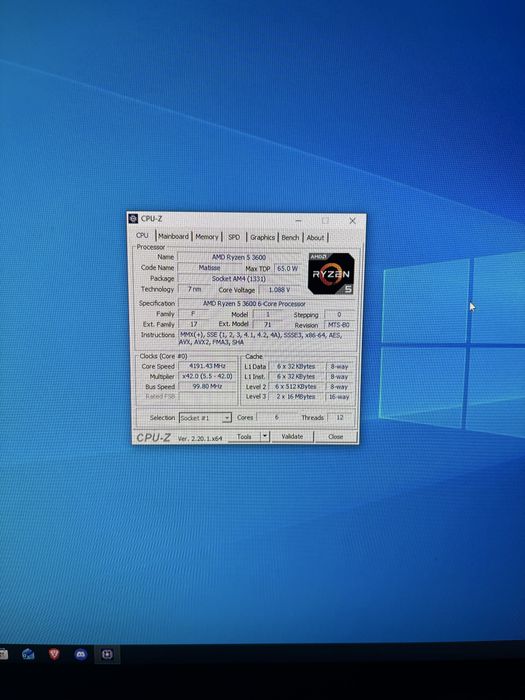Open the About tab
Image resolution: width=525 pixels, height=700 pixels.
(315, 238)
